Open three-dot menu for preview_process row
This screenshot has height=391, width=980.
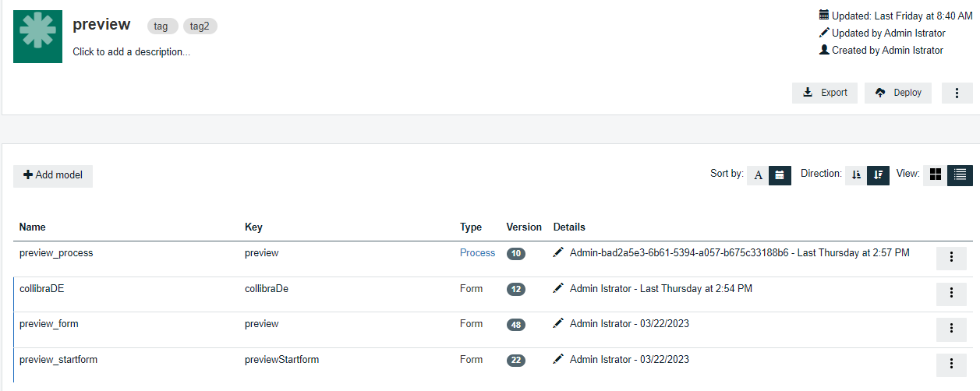[951, 257]
